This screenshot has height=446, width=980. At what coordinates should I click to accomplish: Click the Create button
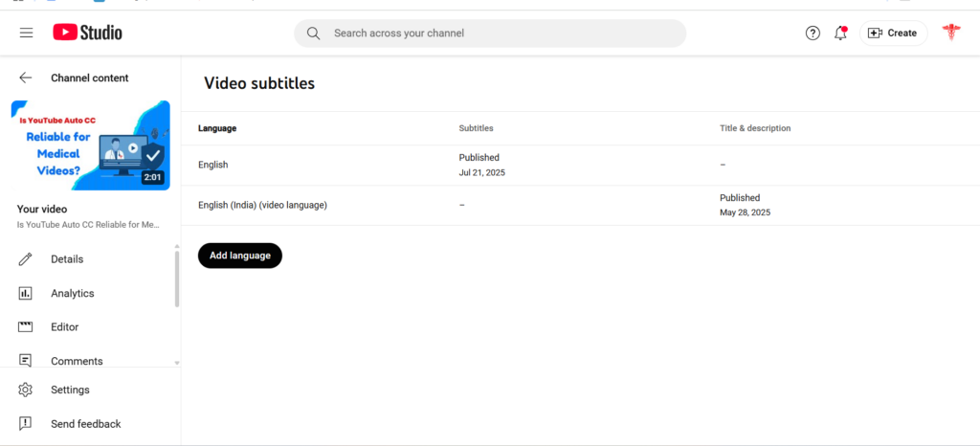point(894,33)
